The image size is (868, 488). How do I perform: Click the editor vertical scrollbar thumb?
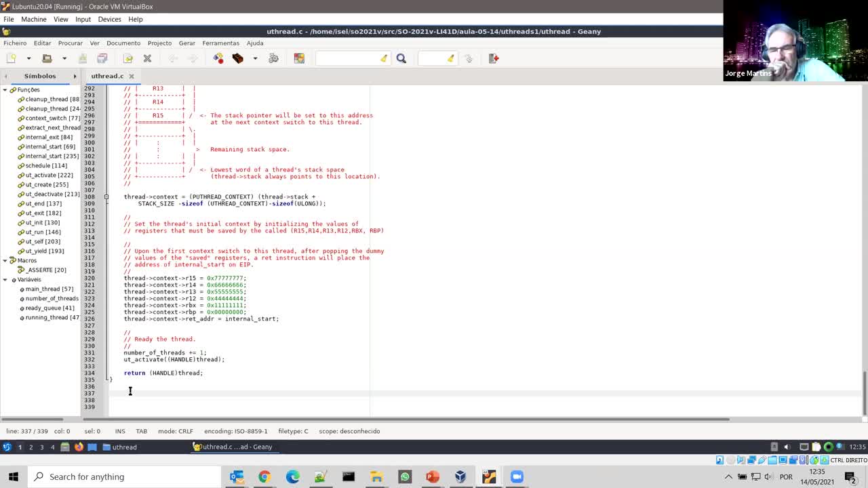tap(864, 392)
